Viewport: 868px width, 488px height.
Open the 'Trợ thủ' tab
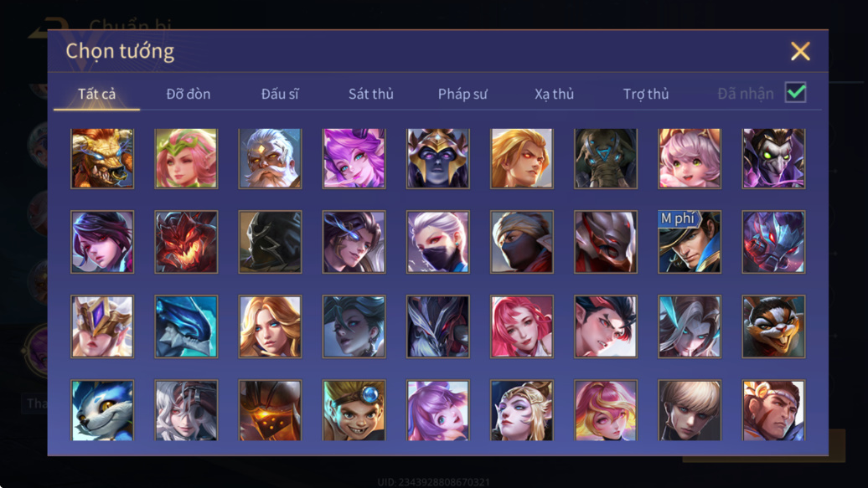[x=646, y=94]
